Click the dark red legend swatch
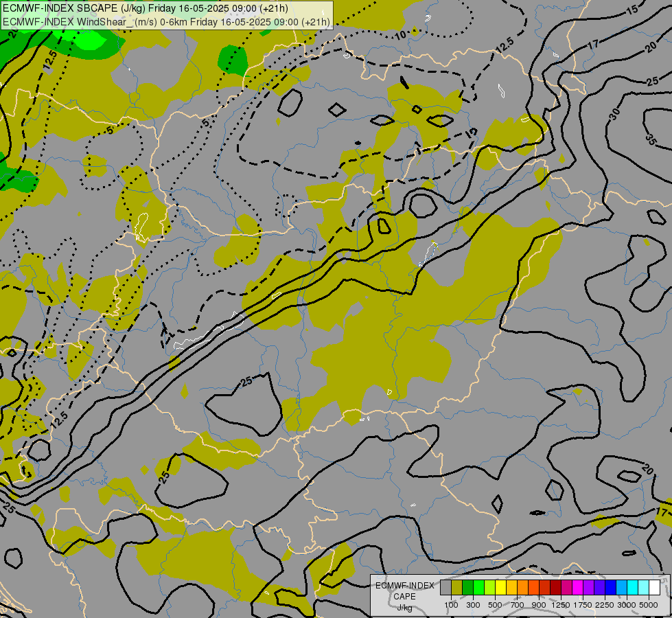The height and width of the screenshot is (618, 672). click(x=555, y=587)
